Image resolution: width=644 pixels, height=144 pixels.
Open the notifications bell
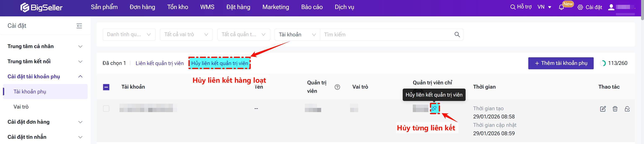[x=561, y=8]
